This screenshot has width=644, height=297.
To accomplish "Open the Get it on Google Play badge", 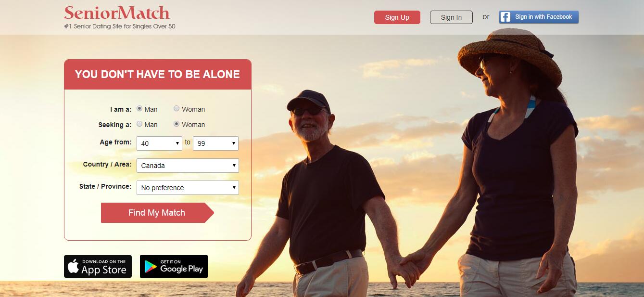I will (x=174, y=267).
